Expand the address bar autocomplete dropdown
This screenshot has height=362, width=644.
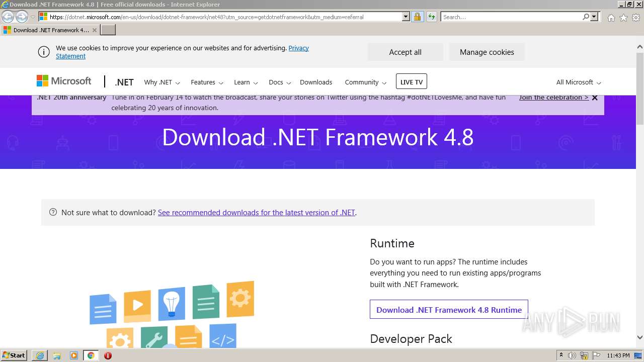pos(406,17)
